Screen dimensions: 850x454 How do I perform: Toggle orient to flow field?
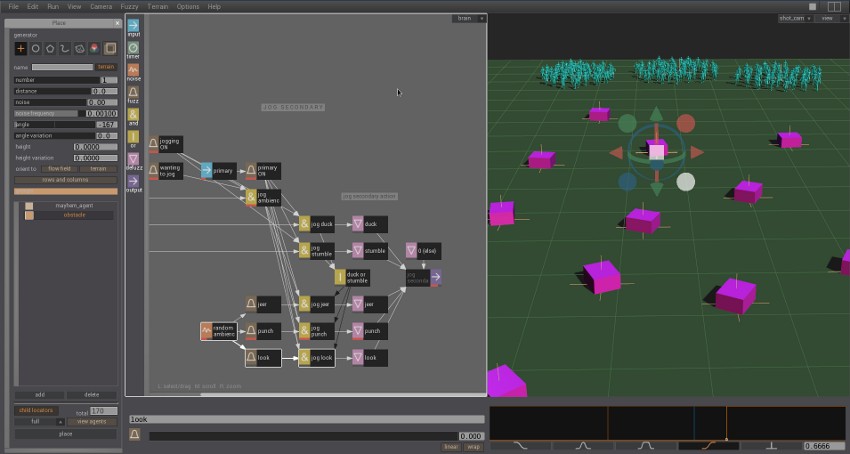pyautogui.click(x=60, y=169)
